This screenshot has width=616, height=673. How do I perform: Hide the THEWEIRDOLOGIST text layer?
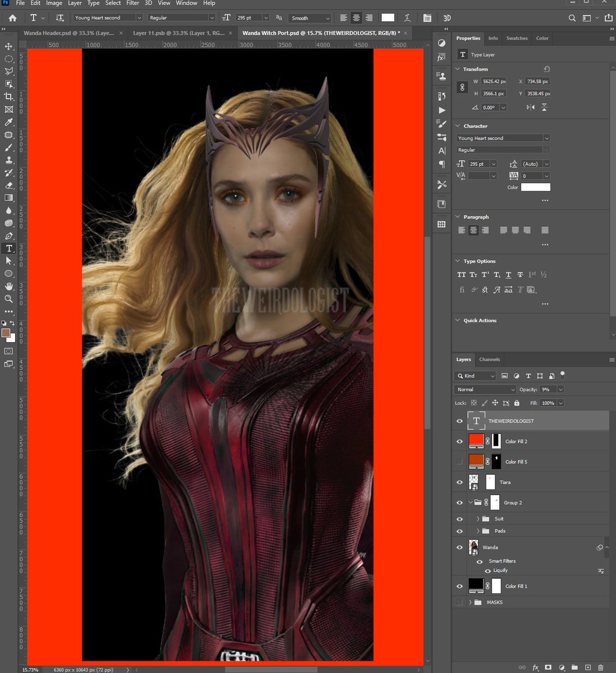point(459,421)
